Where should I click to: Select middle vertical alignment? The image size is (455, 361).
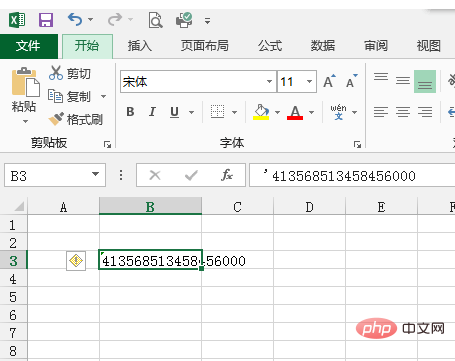click(403, 81)
